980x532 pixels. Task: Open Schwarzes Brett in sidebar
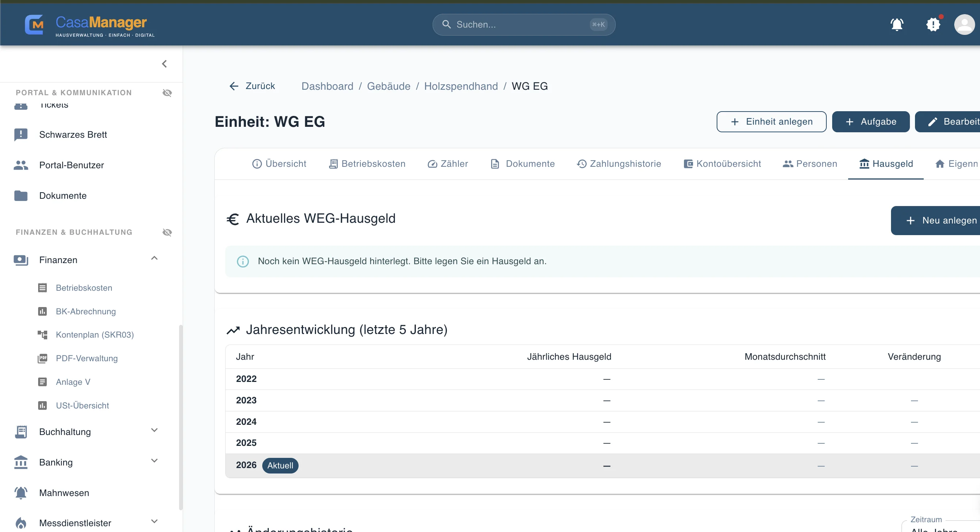click(73, 135)
